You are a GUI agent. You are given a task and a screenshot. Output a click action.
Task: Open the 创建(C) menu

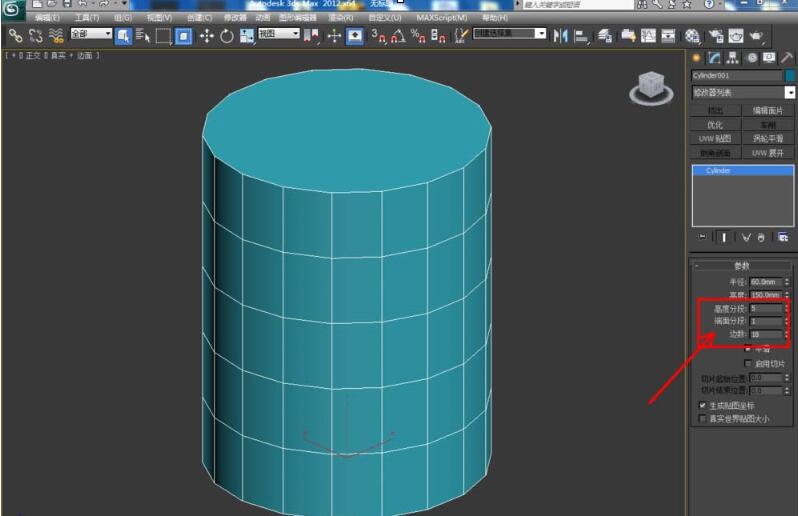point(199,18)
